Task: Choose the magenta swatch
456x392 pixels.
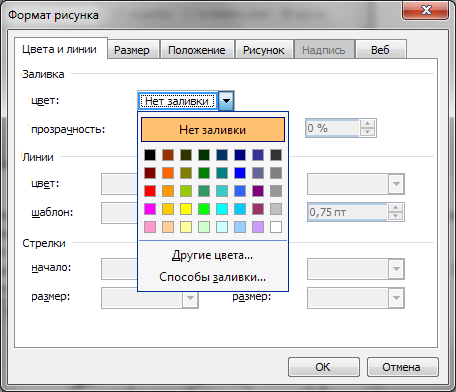Action: pyautogui.click(x=150, y=209)
